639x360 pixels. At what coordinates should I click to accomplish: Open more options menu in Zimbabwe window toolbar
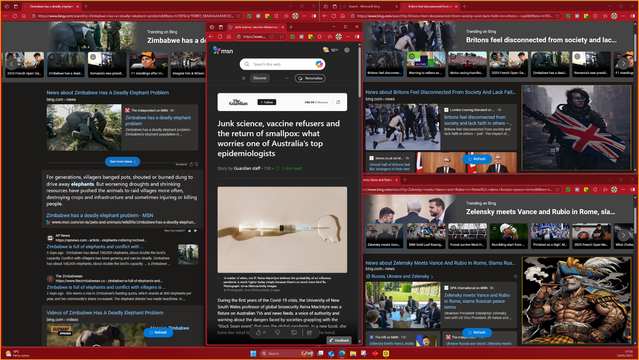[304, 16]
